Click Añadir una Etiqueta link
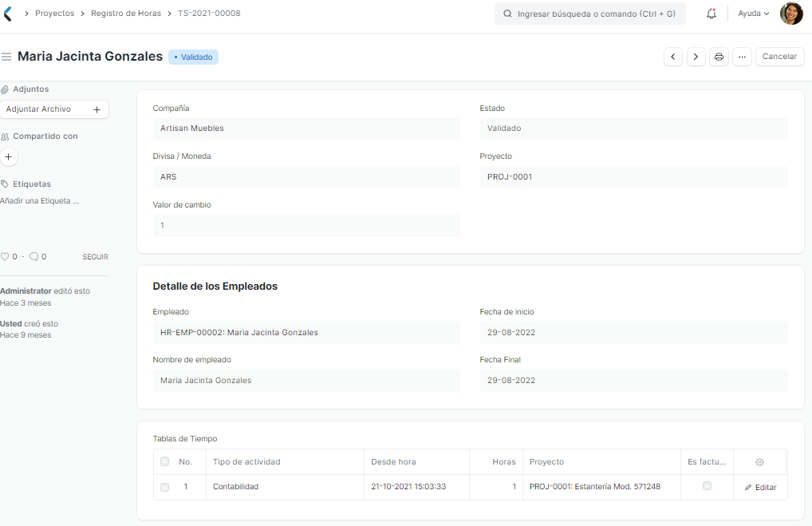This screenshot has height=526, width=812. pyautogui.click(x=39, y=201)
